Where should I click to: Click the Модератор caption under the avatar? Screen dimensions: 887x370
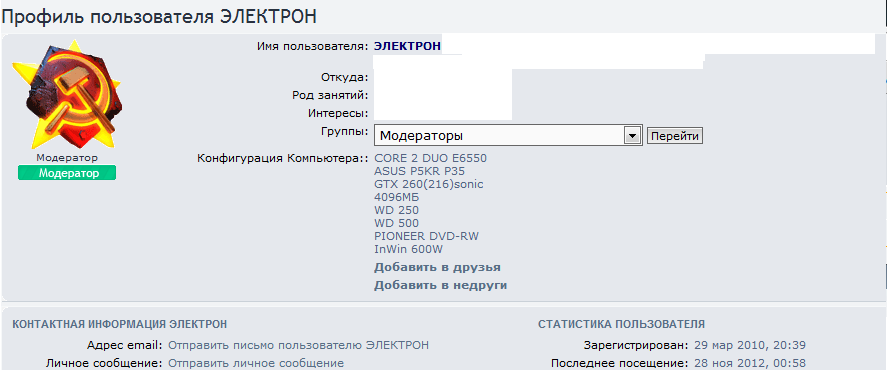[67, 158]
